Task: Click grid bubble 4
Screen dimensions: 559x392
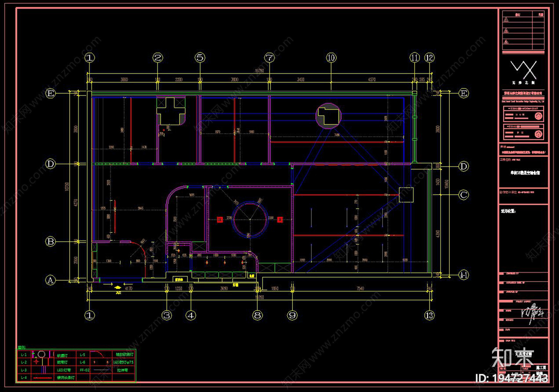Action: tap(191, 316)
